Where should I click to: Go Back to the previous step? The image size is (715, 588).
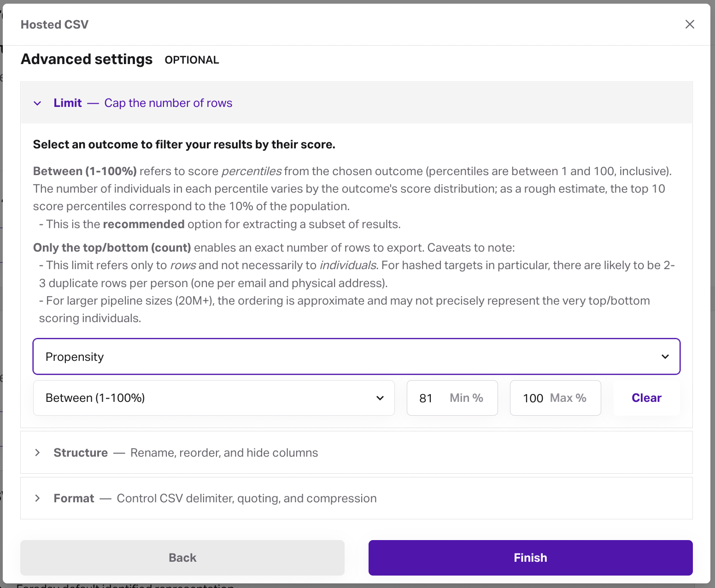(182, 558)
